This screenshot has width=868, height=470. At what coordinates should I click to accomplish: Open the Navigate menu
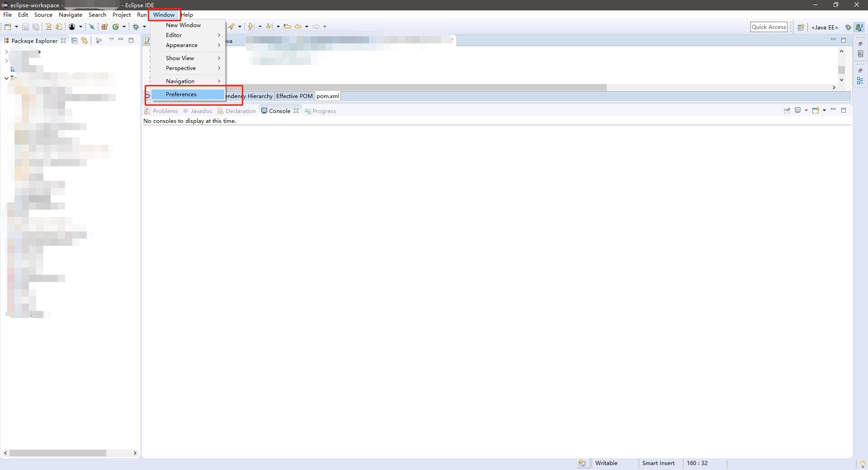coord(71,14)
